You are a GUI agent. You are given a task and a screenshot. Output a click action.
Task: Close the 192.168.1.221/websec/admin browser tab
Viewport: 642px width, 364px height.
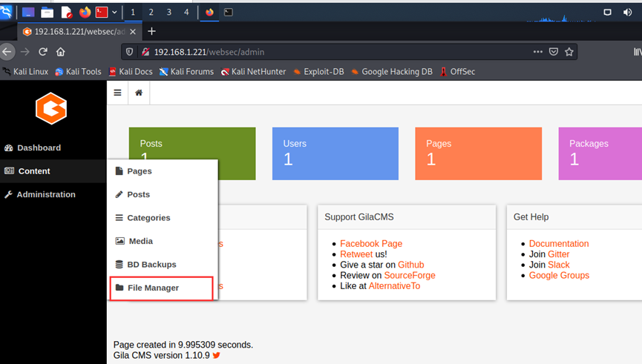(x=133, y=31)
